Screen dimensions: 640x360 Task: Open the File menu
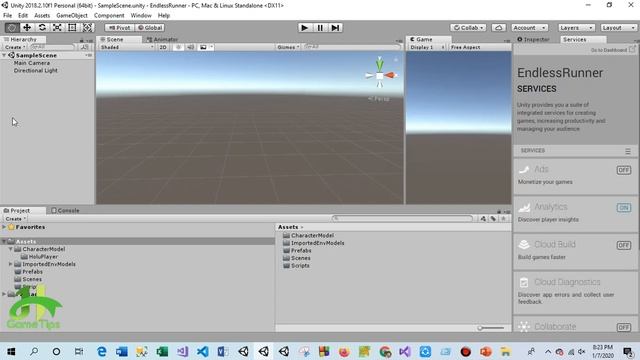7,16
